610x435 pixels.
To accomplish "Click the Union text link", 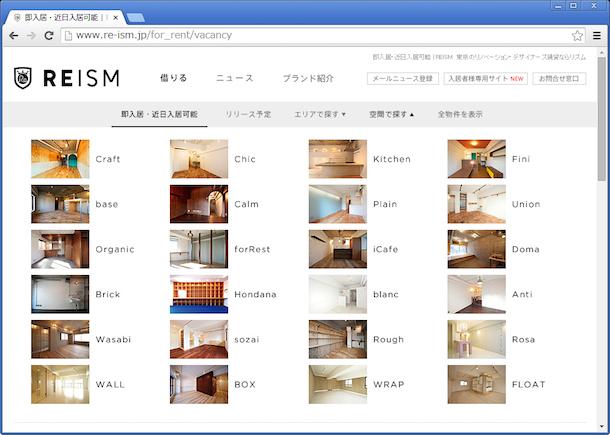I will (526, 204).
